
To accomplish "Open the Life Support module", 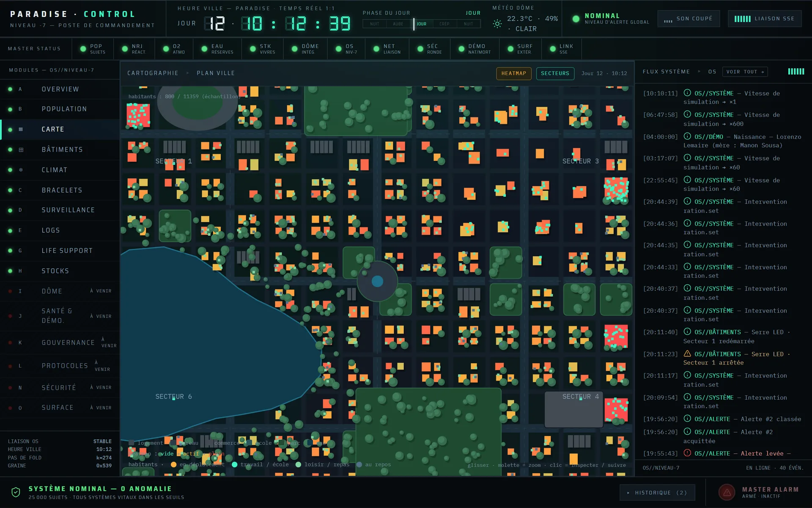I will point(60,251).
